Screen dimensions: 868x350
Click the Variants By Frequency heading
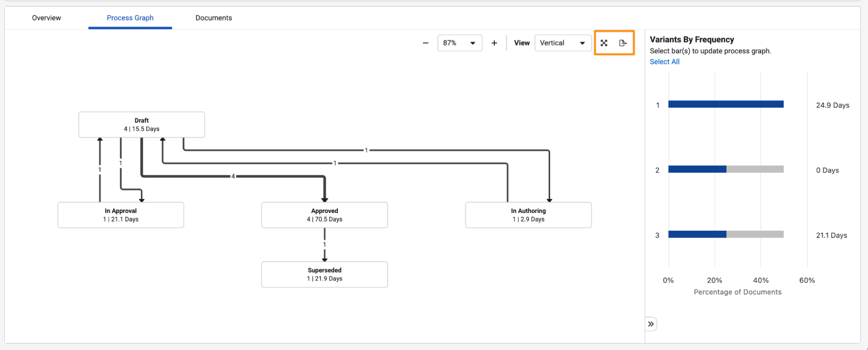coord(692,39)
